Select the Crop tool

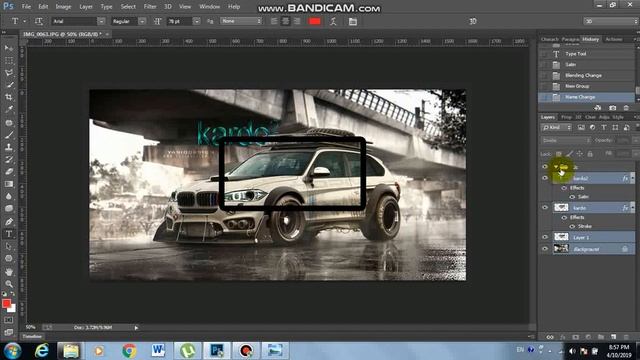[9, 97]
